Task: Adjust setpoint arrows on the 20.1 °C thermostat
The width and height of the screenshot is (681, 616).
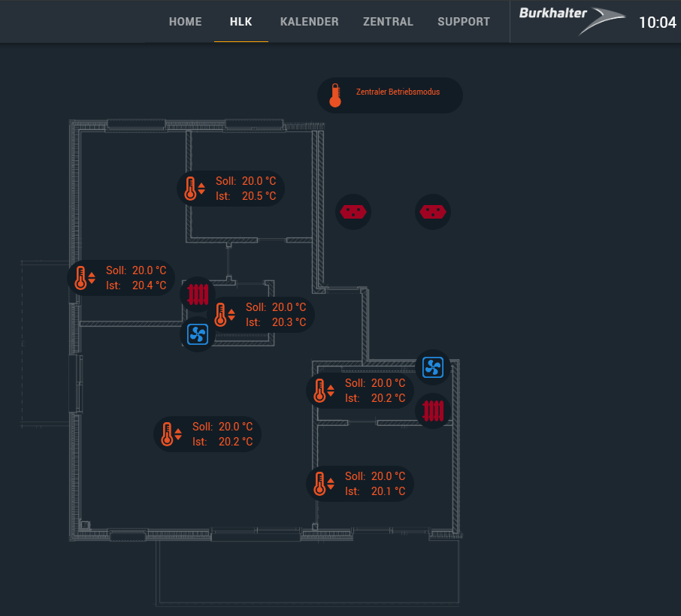Action: click(x=331, y=484)
